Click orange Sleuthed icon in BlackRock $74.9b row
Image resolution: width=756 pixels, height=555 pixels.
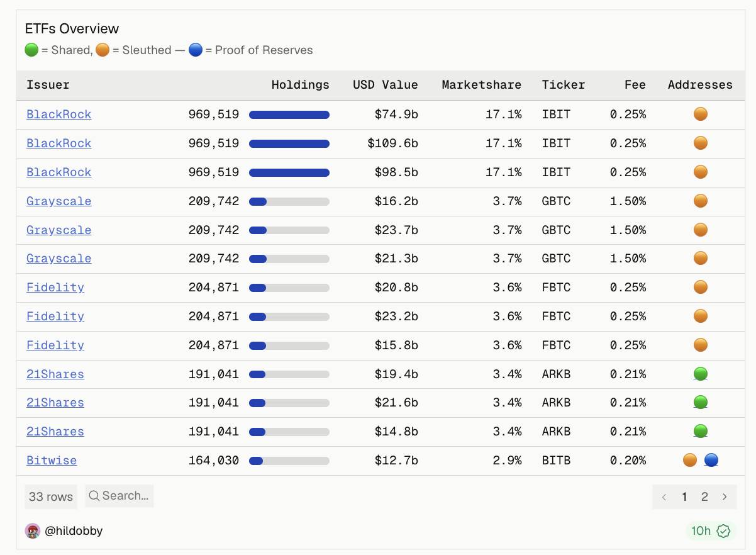click(x=700, y=114)
